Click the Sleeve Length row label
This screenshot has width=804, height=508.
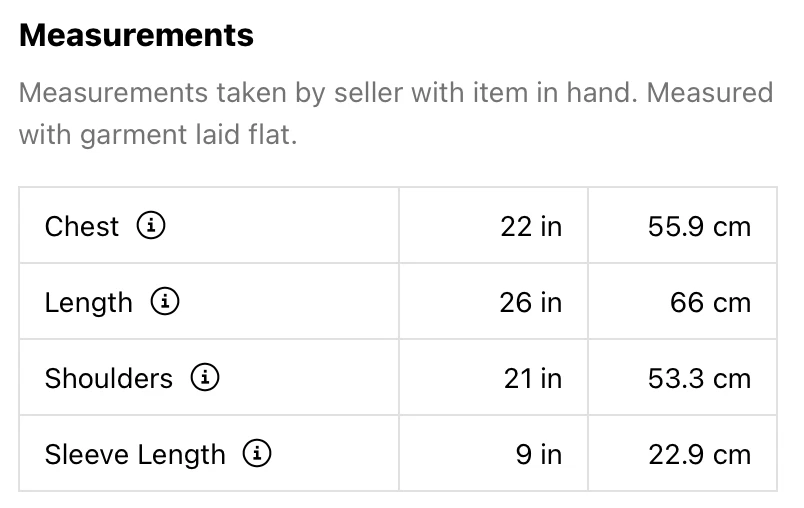pos(135,454)
